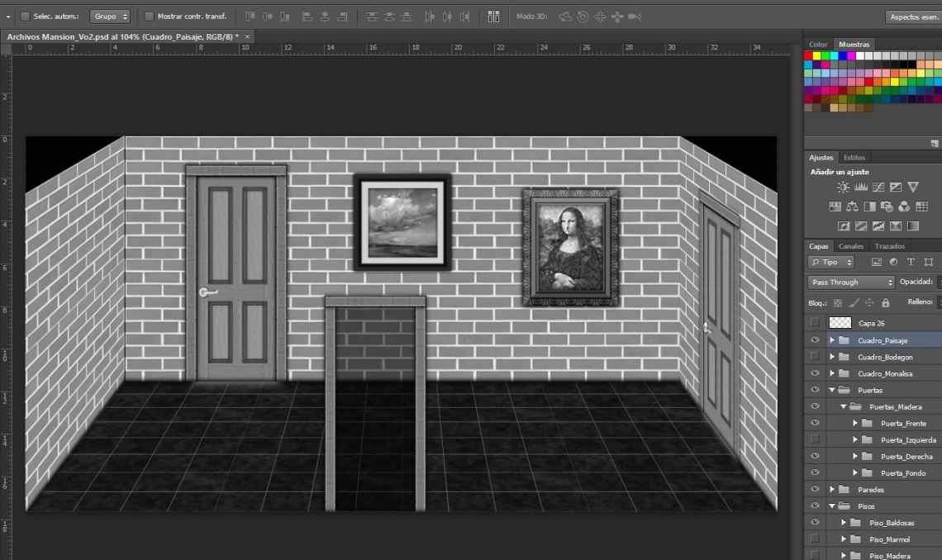Filter layers by text type icon
This screenshot has width=942, height=560.
[911, 262]
